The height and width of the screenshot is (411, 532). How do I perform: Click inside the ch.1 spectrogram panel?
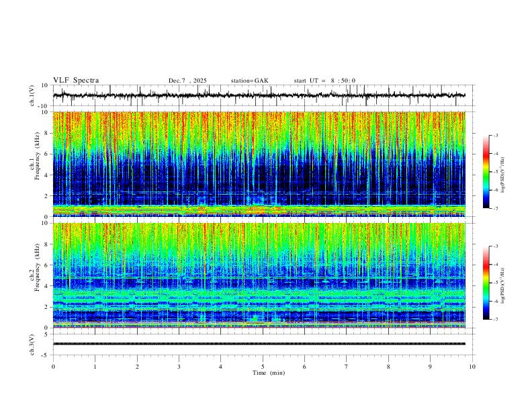coord(259,164)
